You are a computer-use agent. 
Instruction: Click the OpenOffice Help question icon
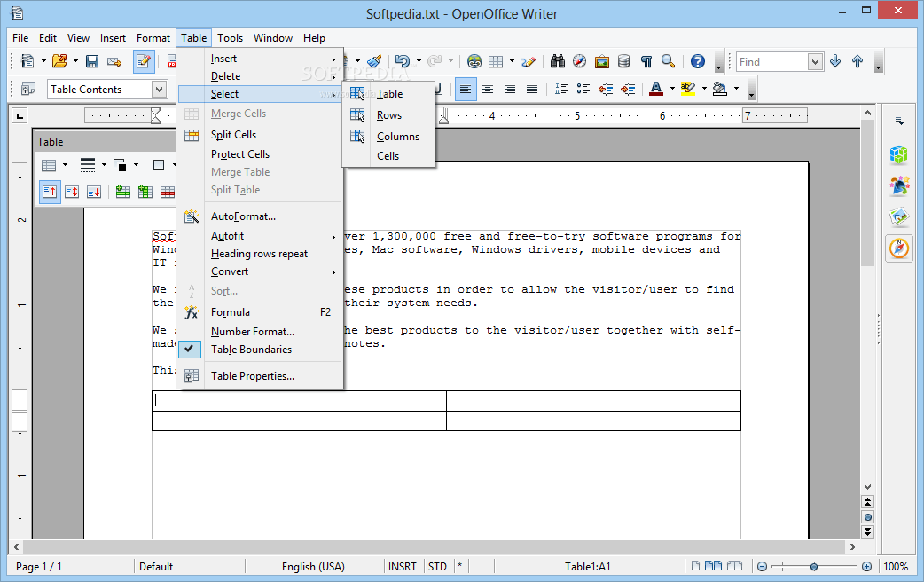tap(698, 61)
